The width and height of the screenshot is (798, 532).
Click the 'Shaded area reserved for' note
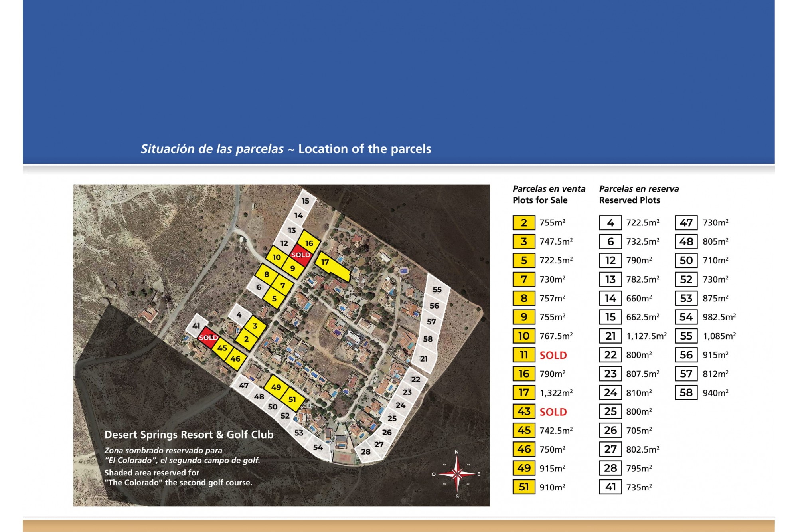coord(152,473)
